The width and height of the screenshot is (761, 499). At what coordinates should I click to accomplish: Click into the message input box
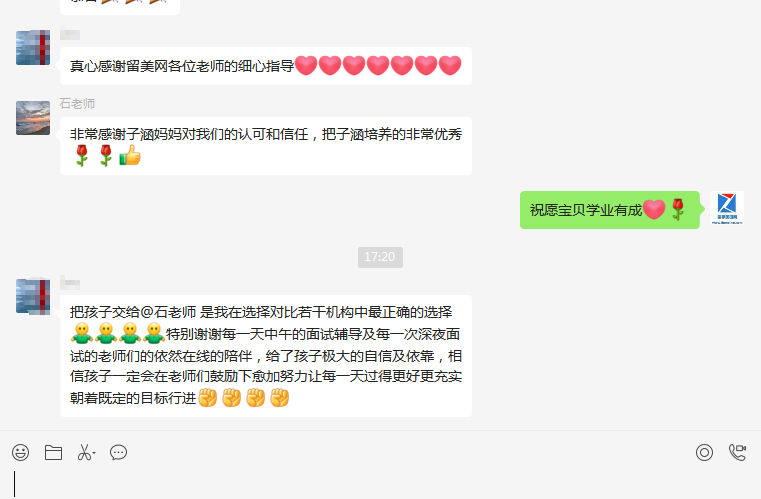click(380, 483)
